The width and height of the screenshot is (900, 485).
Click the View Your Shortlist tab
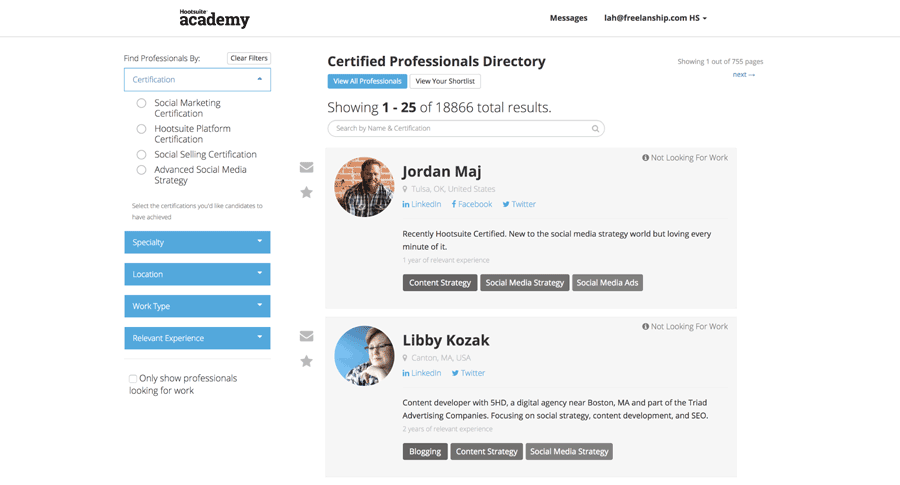pos(445,82)
